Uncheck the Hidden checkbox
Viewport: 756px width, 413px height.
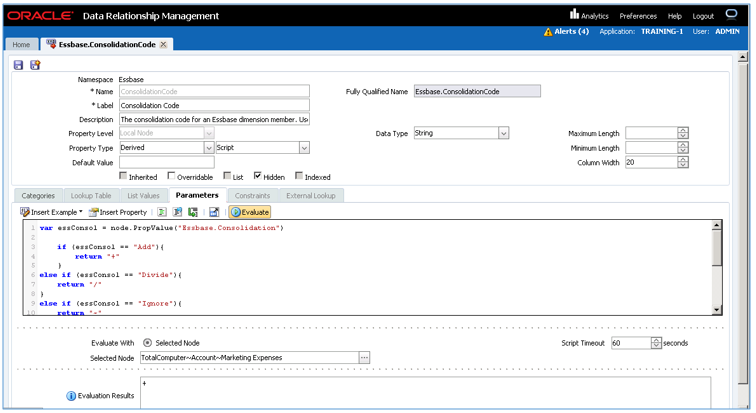pyautogui.click(x=257, y=176)
